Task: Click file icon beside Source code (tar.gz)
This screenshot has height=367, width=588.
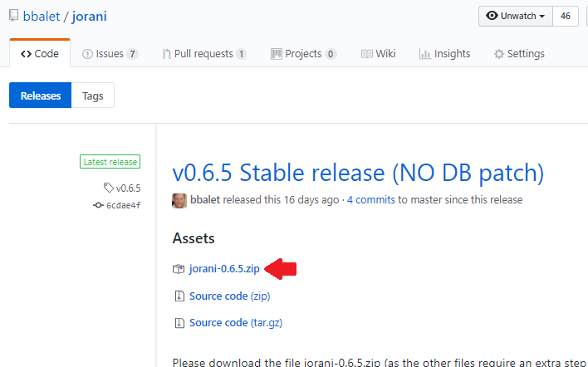Action: [x=179, y=323]
